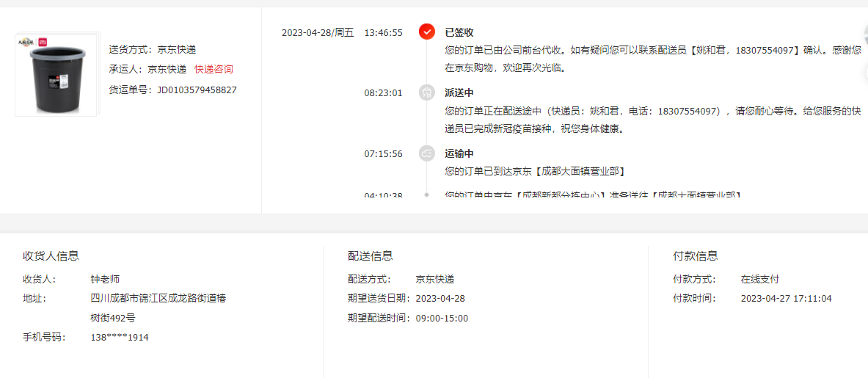Click the payment method 在线支付
868x378 pixels.
click(x=760, y=279)
